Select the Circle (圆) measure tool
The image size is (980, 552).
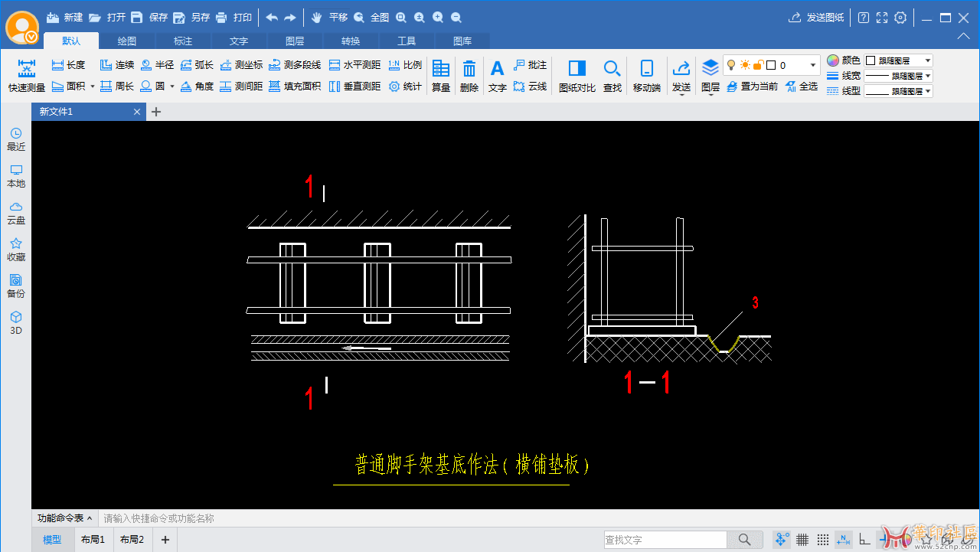point(152,87)
